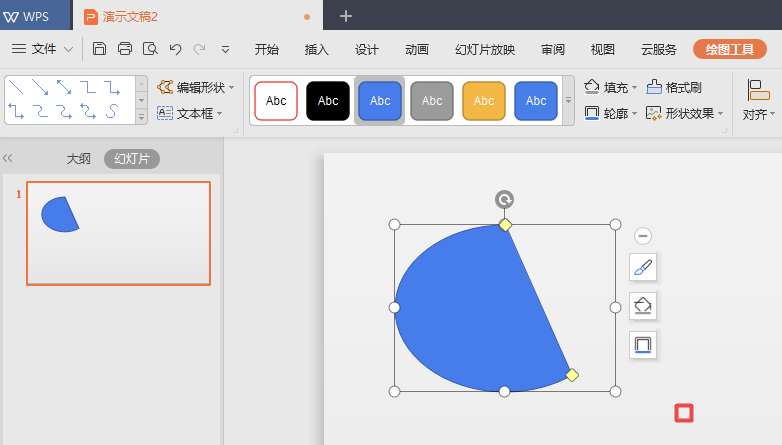Switch to the 大纲 outline view
The width and height of the screenshot is (782, 445).
[x=79, y=158]
